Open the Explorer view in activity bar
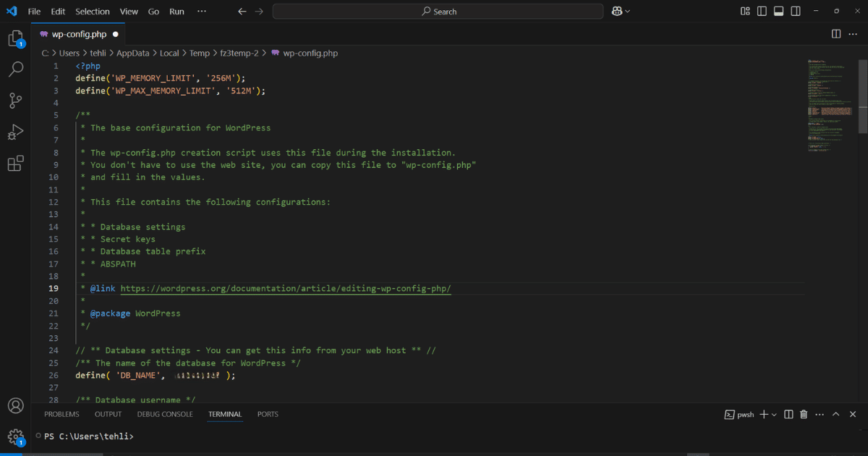Screen dimensions: 868x456 pos(15,38)
